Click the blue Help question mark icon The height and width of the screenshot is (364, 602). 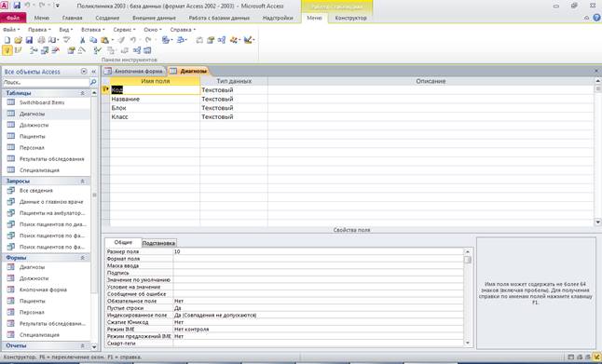[x=596, y=18]
